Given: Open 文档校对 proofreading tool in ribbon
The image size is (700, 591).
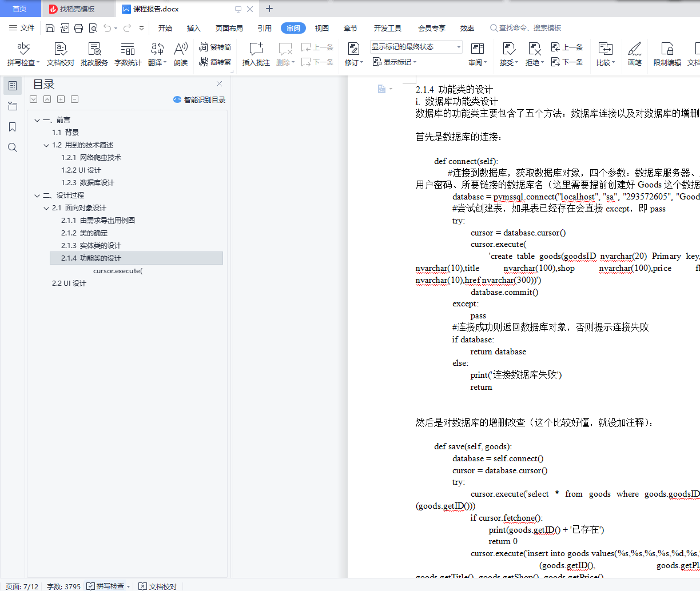Looking at the screenshot, I should (61, 54).
